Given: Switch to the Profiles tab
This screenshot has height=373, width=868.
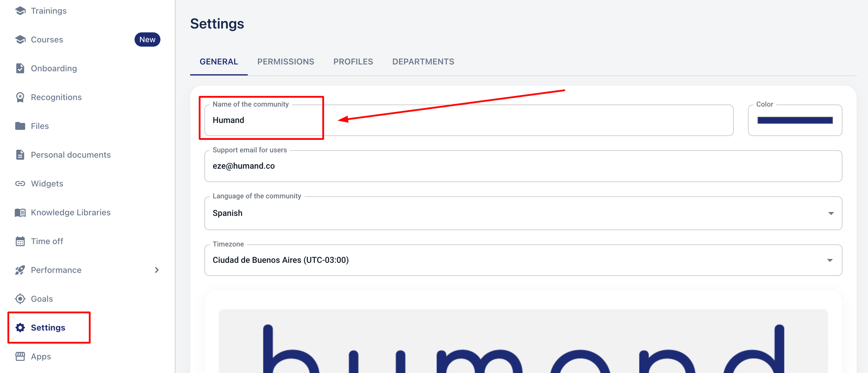Looking at the screenshot, I should (x=353, y=62).
